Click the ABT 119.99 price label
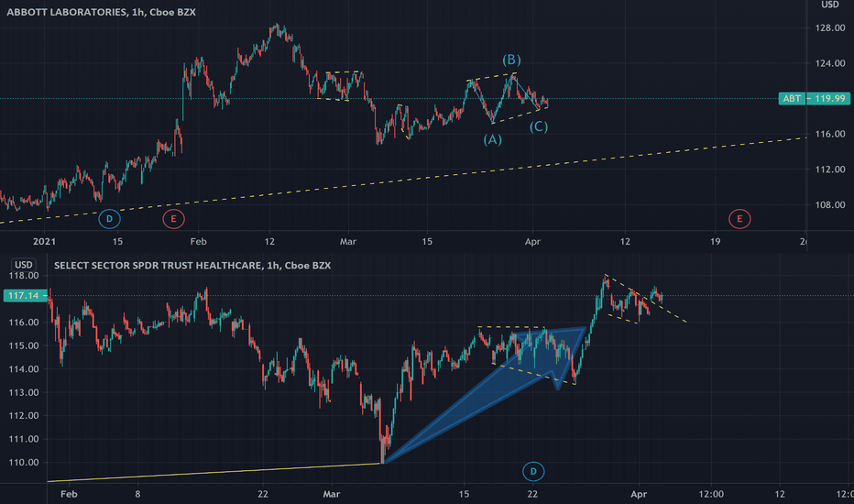Screen dimensions: 854x504 click(814, 99)
